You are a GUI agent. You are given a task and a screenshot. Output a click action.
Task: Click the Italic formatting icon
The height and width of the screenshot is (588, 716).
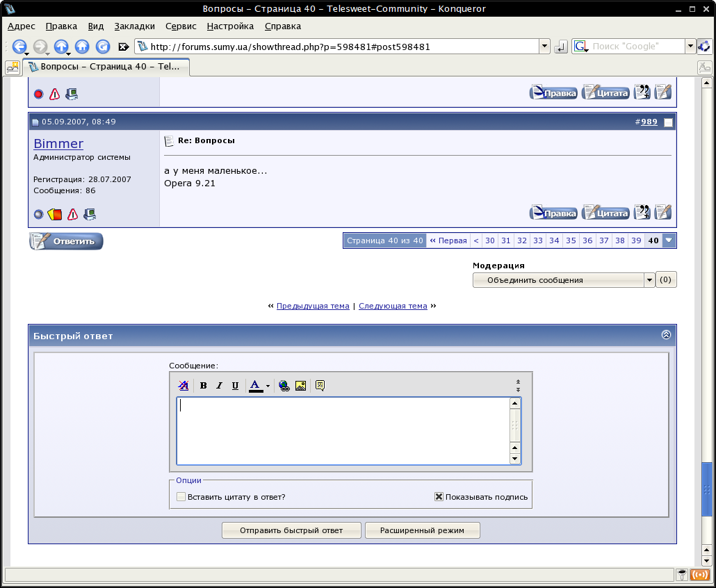tap(219, 386)
